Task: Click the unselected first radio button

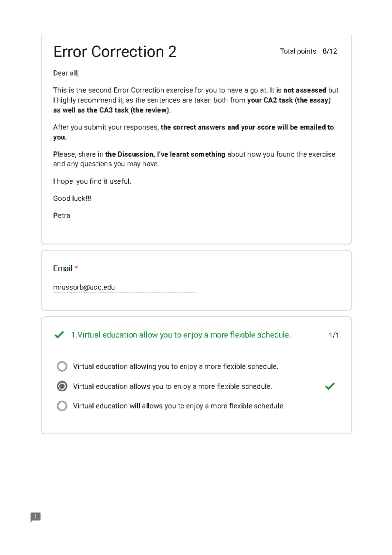Action: (x=62, y=366)
